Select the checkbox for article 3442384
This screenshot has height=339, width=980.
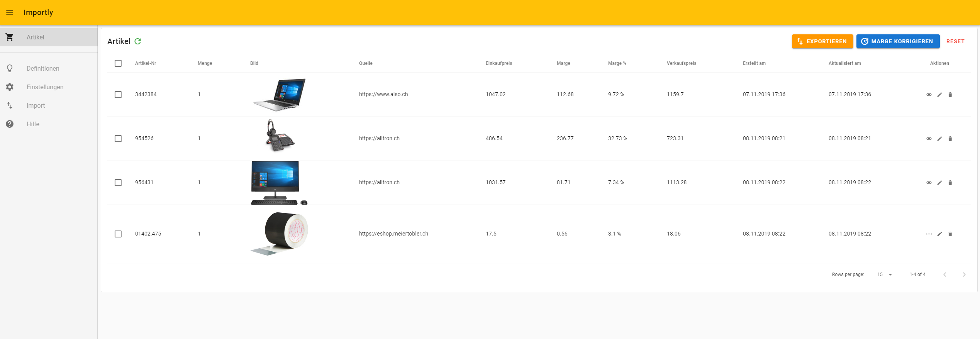[118, 95]
